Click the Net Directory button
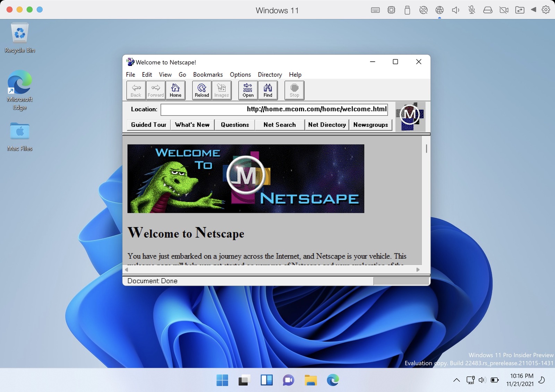Image resolution: width=555 pixels, height=392 pixels. (327, 125)
